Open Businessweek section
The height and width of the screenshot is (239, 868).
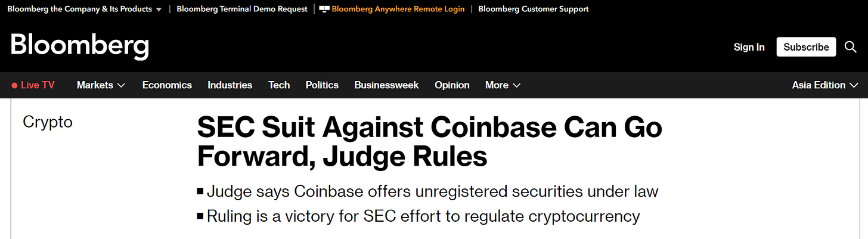386,85
